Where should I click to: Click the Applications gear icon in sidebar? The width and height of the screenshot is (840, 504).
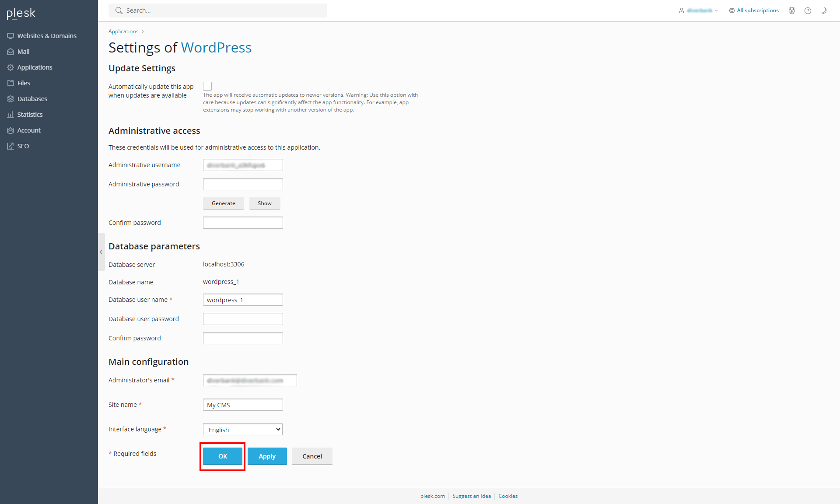click(x=10, y=67)
